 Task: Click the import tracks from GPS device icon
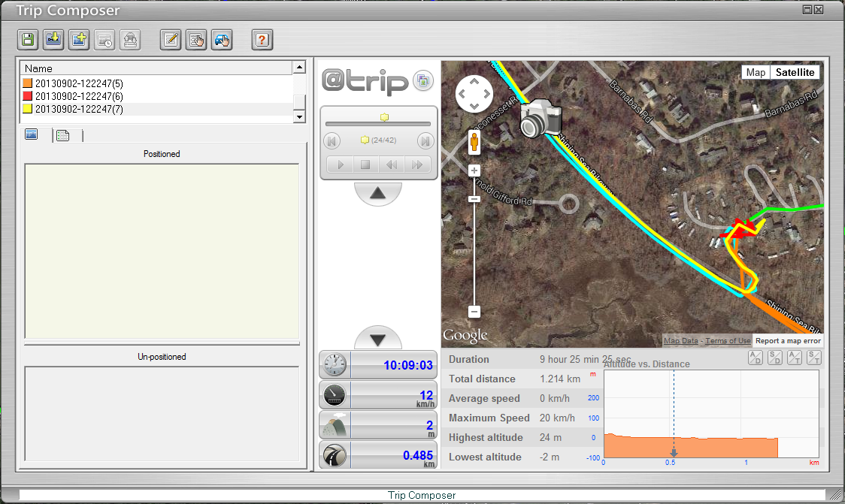[x=53, y=40]
